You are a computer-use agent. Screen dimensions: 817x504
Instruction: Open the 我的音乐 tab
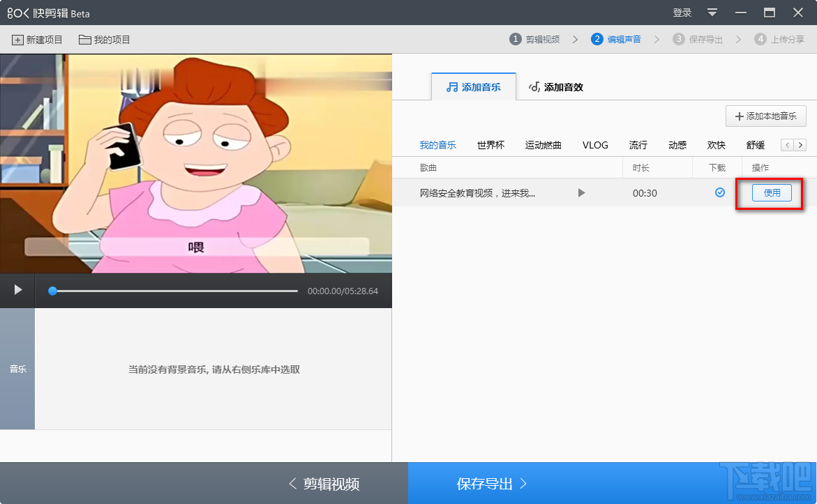pyautogui.click(x=438, y=145)
